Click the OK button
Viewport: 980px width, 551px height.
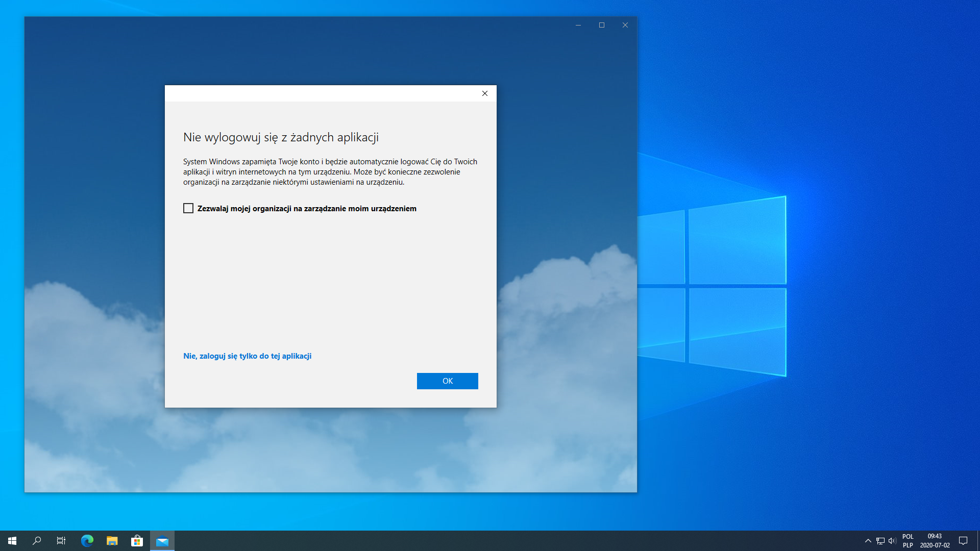(x=447, y=381)
